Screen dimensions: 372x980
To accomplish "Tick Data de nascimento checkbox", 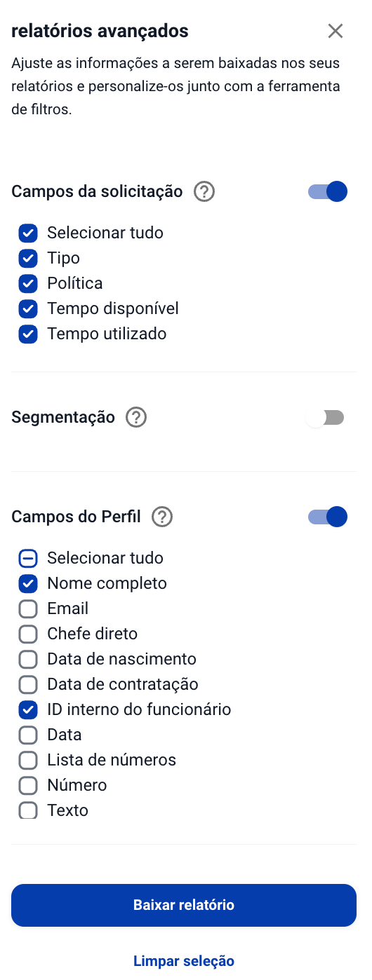I will pos(28,660).
